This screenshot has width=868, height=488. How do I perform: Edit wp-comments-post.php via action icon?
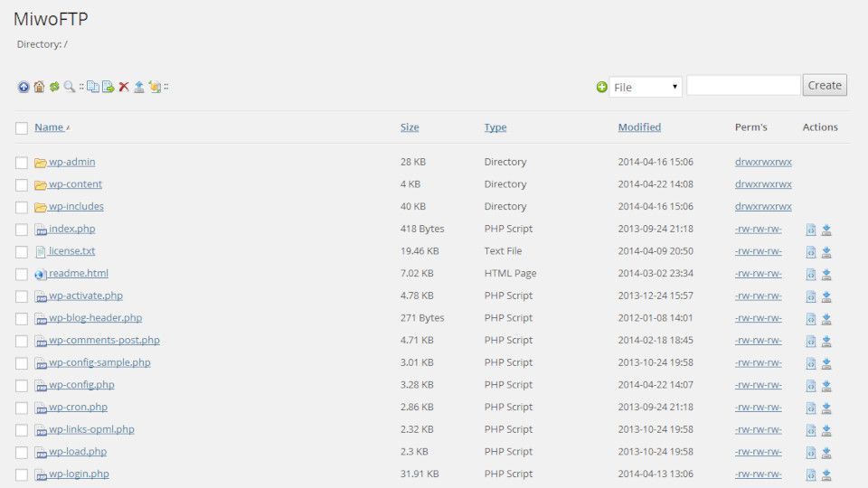(811, 342)
